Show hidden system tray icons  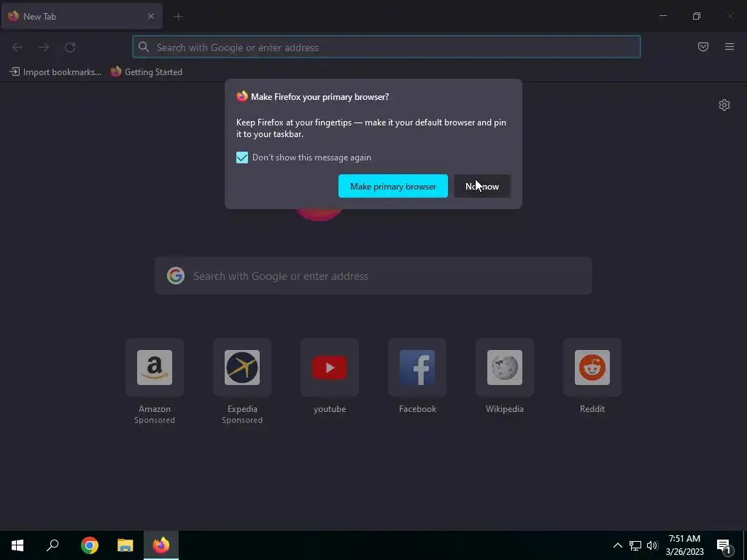click(617, 545)
